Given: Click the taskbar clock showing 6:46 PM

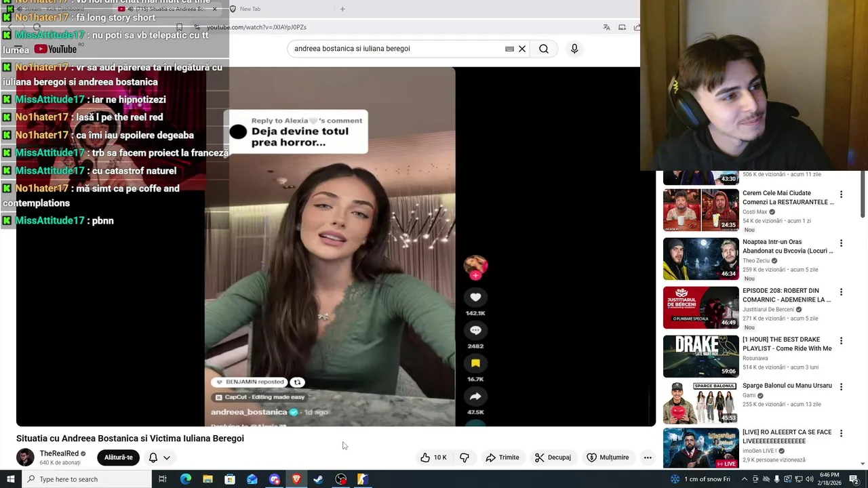Looking at the screenshot, I should point(829,479).
